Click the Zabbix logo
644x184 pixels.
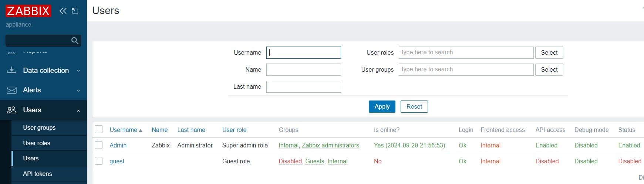tap(28, 11)
